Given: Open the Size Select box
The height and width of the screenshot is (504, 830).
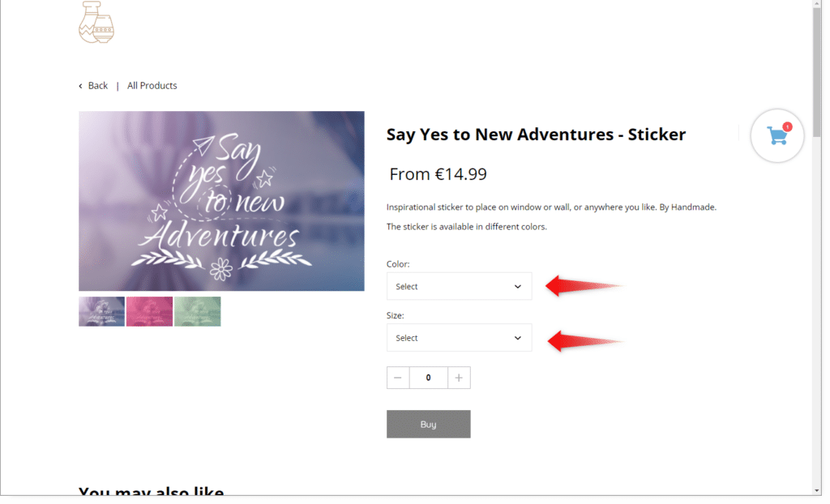Looking at the screenshot, I should point(459,338).
